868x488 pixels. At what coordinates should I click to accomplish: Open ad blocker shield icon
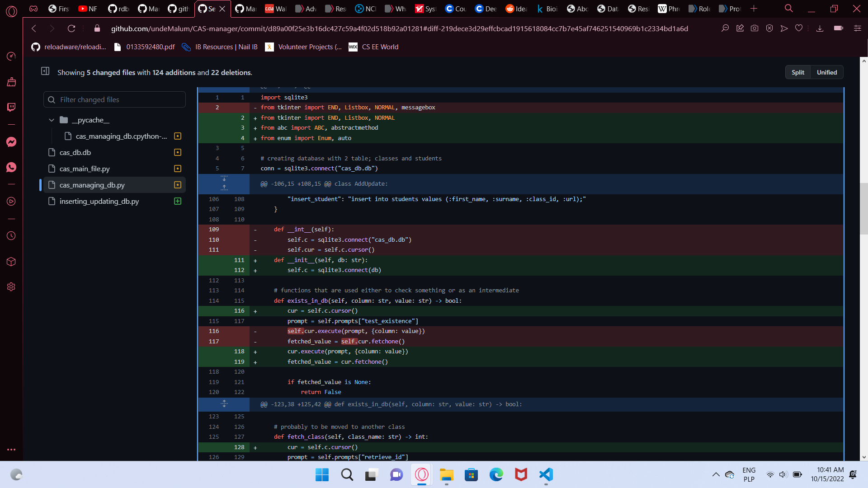(769, 28)
